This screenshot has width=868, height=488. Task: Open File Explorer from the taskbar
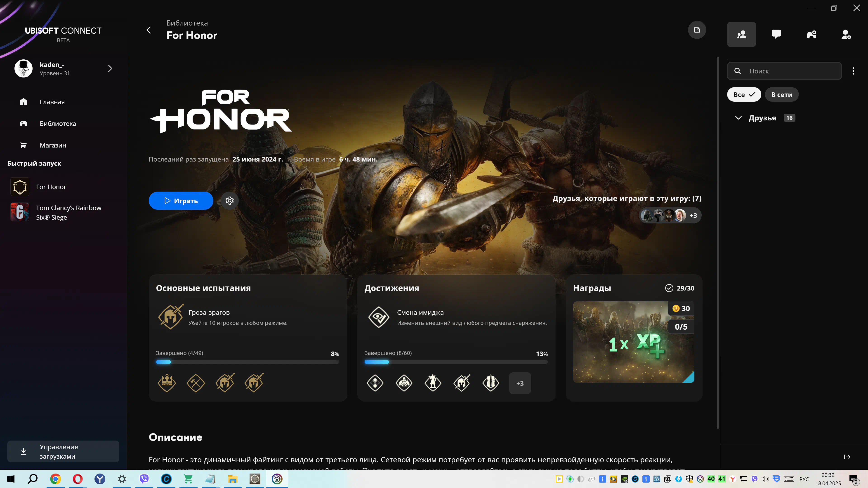[233, 479]
